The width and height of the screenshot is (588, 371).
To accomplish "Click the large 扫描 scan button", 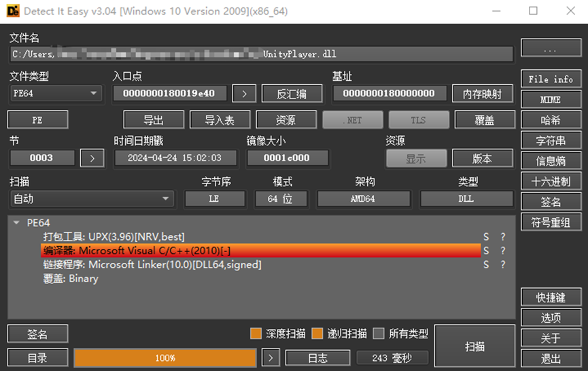I will (x=474, y=347).
